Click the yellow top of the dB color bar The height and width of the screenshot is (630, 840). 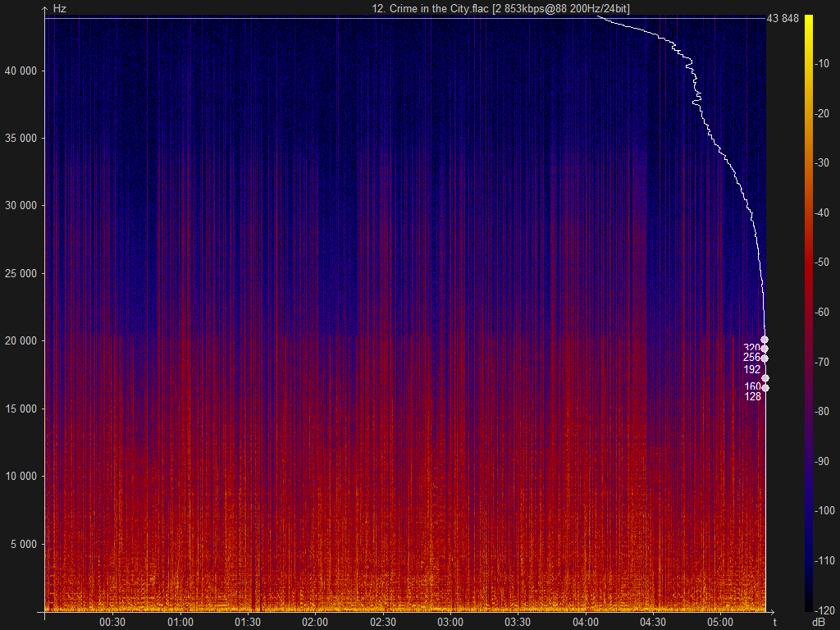(809, 18)
